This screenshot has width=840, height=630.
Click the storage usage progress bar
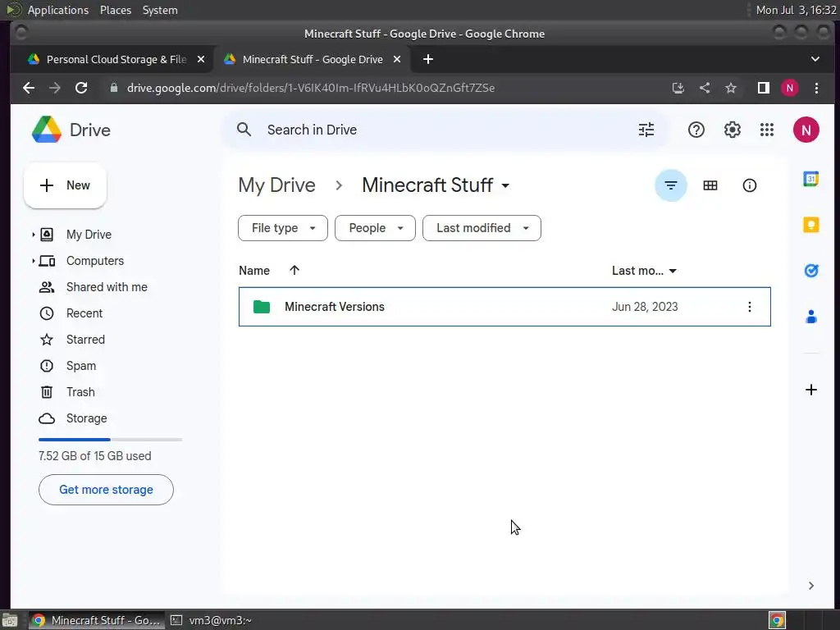(111, 440)
